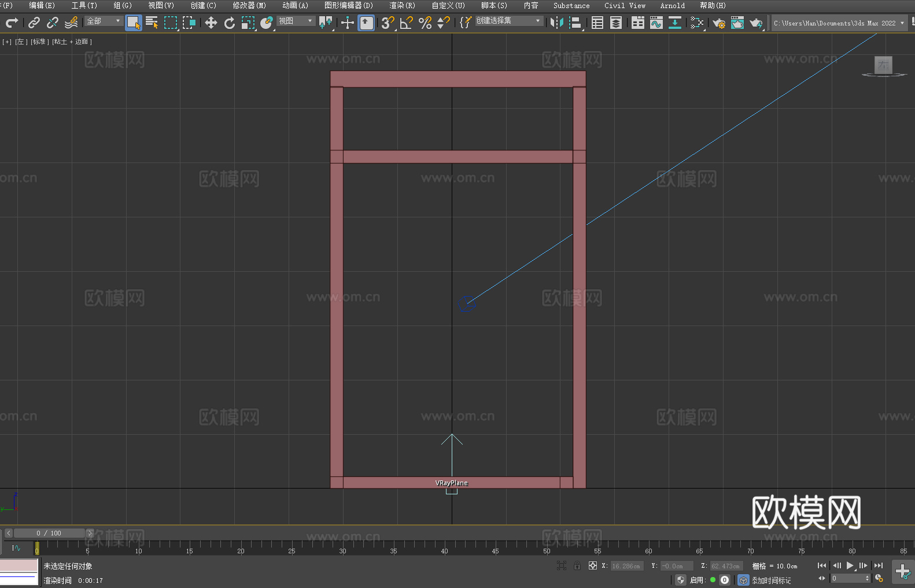The image size is (915, 588).
Task: Open Select by Name list
Action: coord(152,23)
